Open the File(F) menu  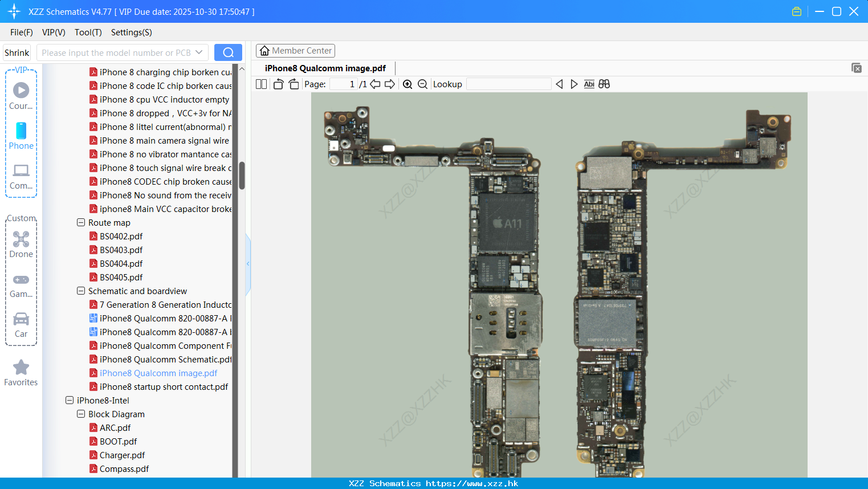[22, 32]
